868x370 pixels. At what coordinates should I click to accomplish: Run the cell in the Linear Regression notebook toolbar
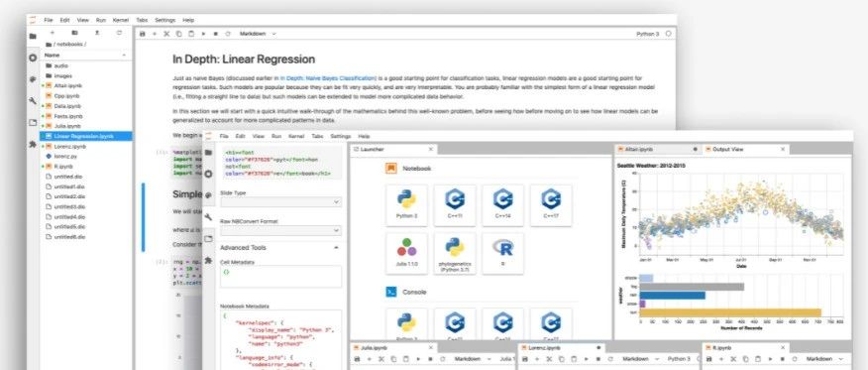(x=203, y=34)
